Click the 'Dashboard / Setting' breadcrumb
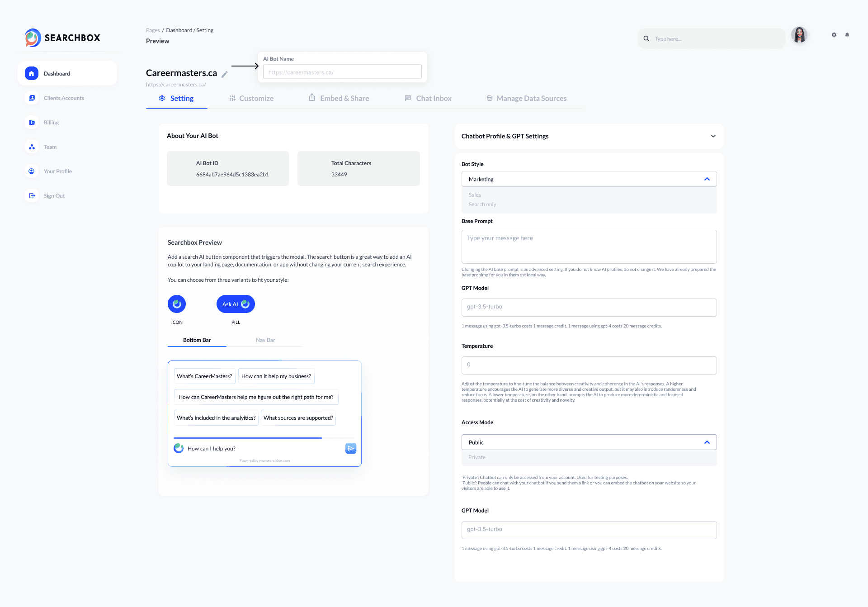The width and height of the screenshot is (868, 607). (190, 30)
